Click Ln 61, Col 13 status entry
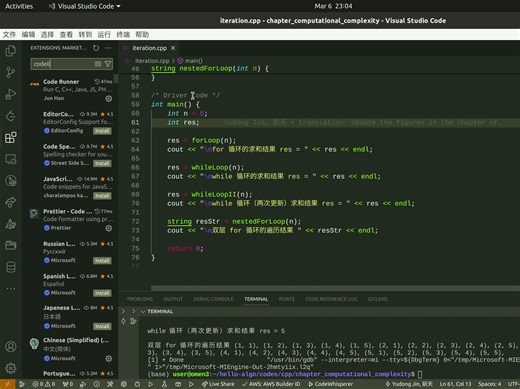This screenshot has width=520, height=389. click(x=455, y=384)
